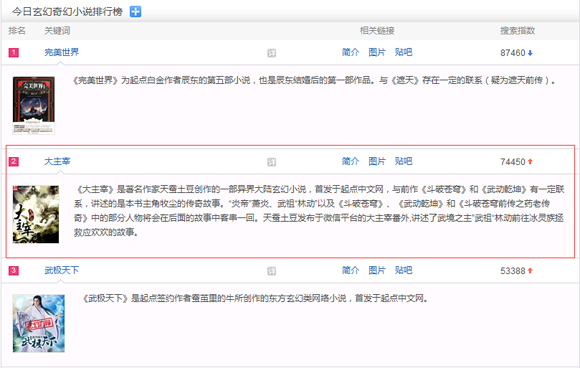The image size is (580, 368).
Task: Open 图片 link for 武极天下
Action: (377, 270)
